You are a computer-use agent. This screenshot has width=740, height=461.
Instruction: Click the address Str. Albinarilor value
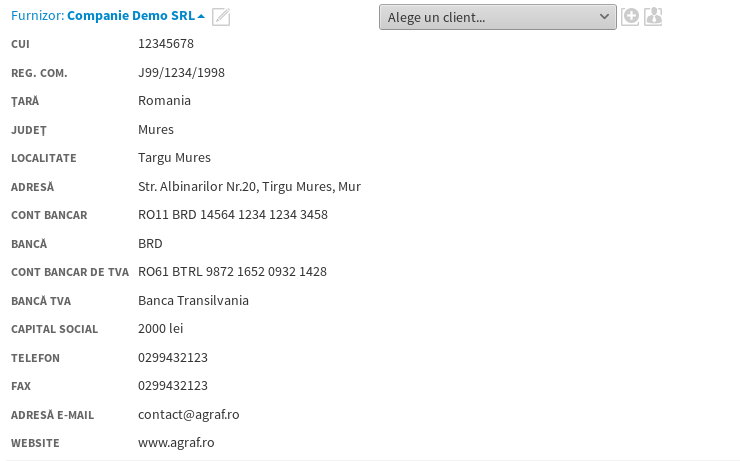(249, 187)
